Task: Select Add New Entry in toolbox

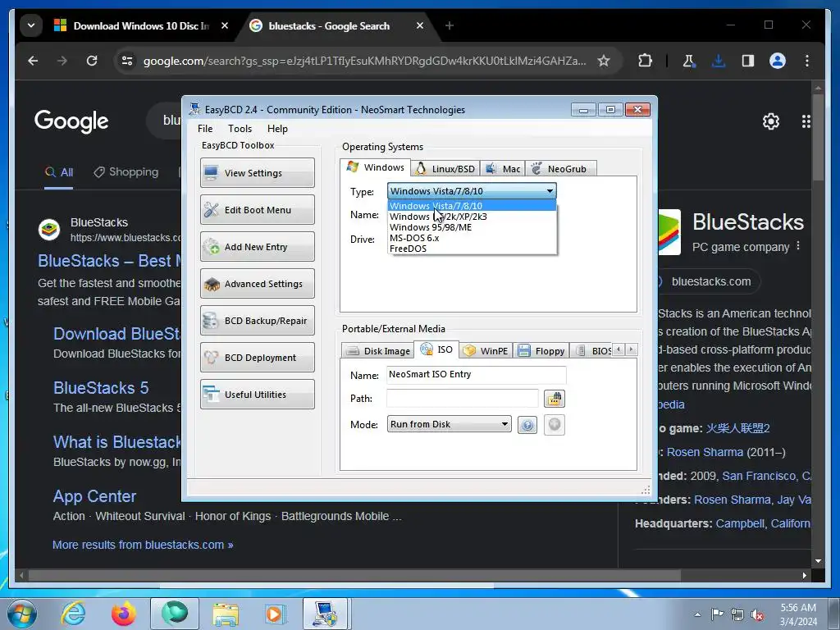Action: tap(257, 246)
